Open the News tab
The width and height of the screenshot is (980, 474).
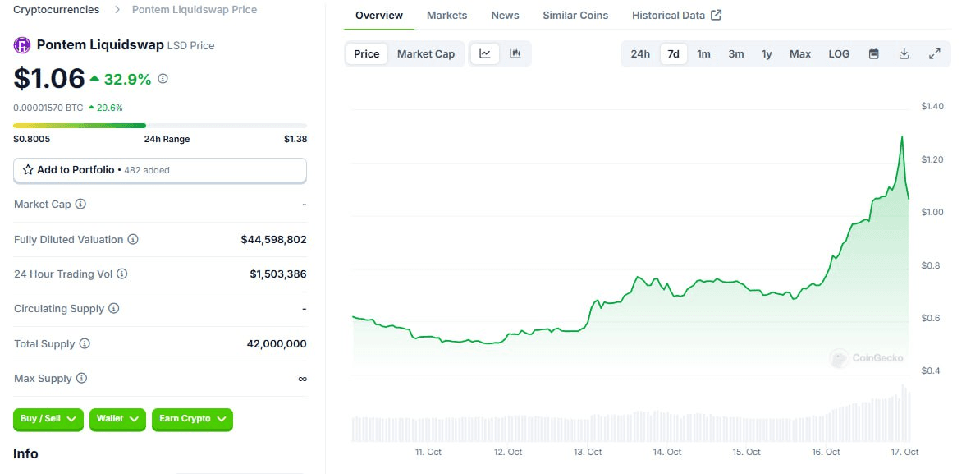505,15
